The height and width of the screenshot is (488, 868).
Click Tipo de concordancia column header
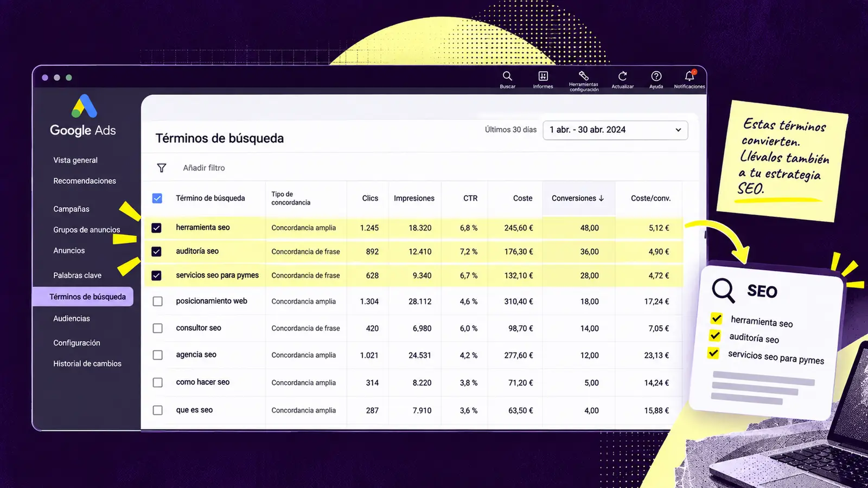pyautogui.click(x=291, y=198)
